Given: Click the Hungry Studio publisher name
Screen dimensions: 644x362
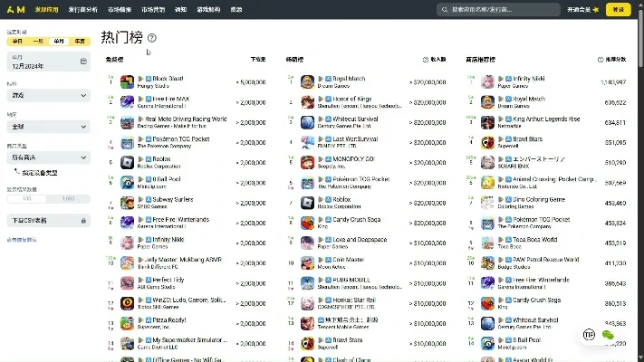Looking at the screenshot, I should click(x=153, y=86).
